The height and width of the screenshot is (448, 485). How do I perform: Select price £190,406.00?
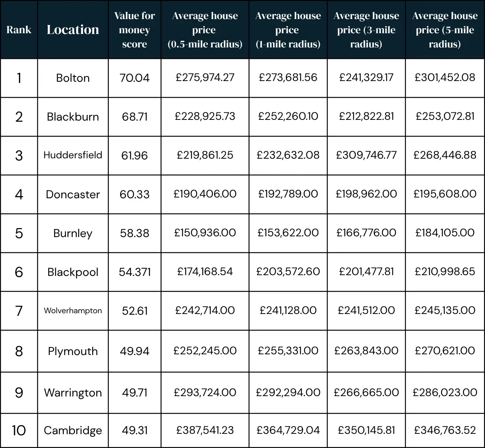[205, 194]
